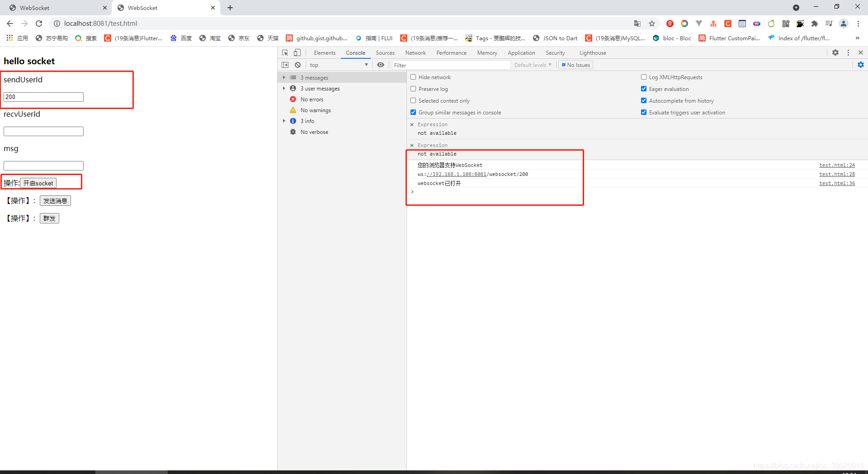Open the Performance tab
This screenshot has width=868, height=474.
pyautogui.click(x=452, y=53)
